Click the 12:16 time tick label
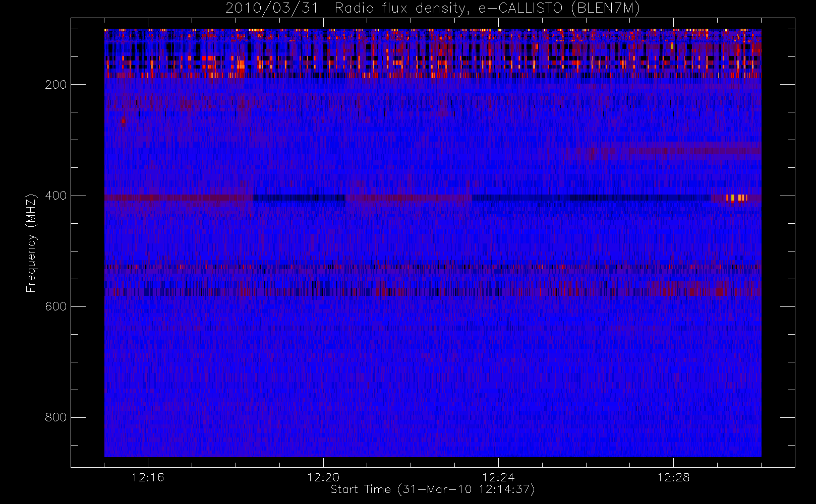Viewport: 816px width, 504px height. [x=148, y=477]
